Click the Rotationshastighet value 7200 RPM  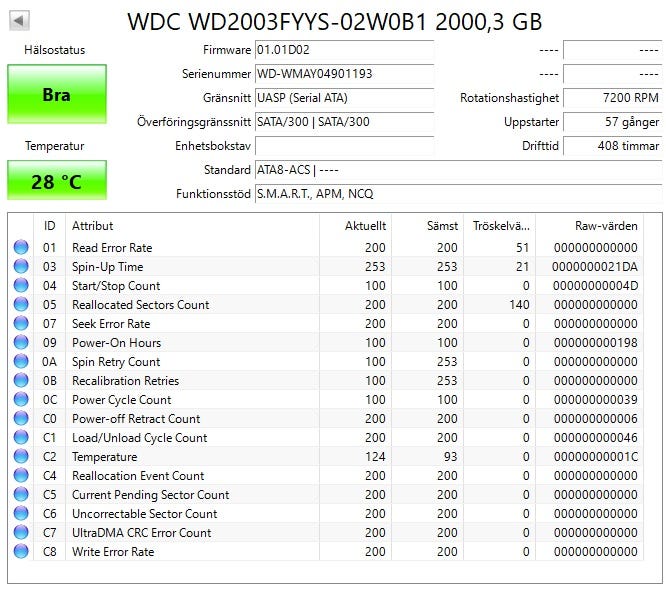coord(612,98)
